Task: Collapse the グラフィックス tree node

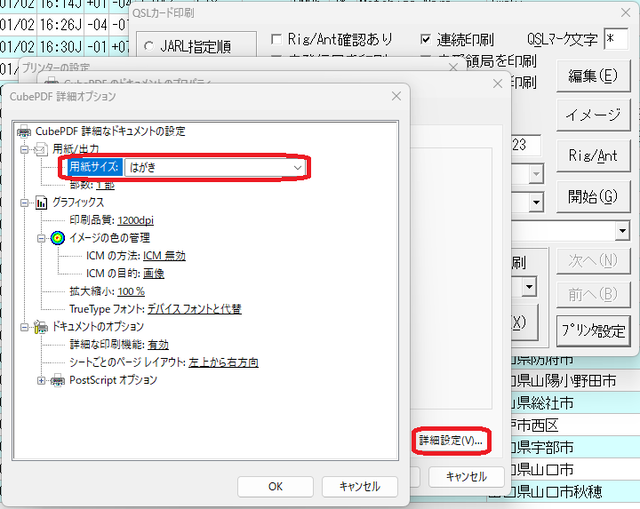Action: [x=24, y=202]
